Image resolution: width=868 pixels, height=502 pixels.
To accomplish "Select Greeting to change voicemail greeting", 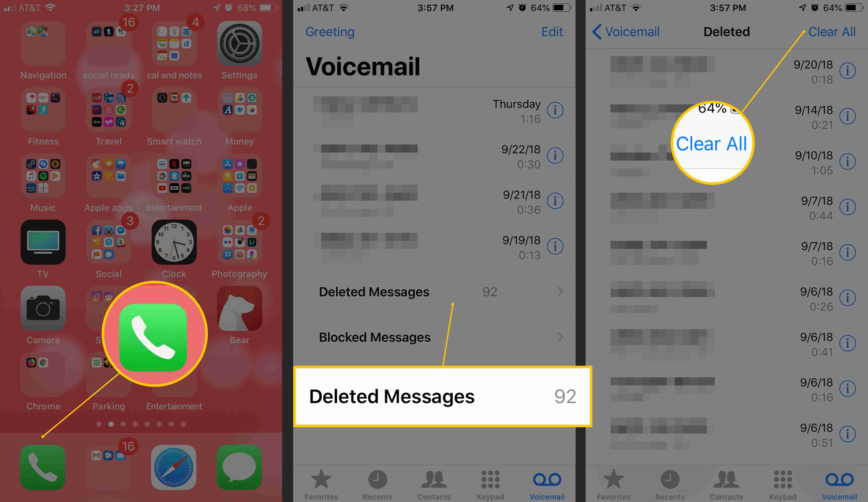I will (x=331, y=32).
